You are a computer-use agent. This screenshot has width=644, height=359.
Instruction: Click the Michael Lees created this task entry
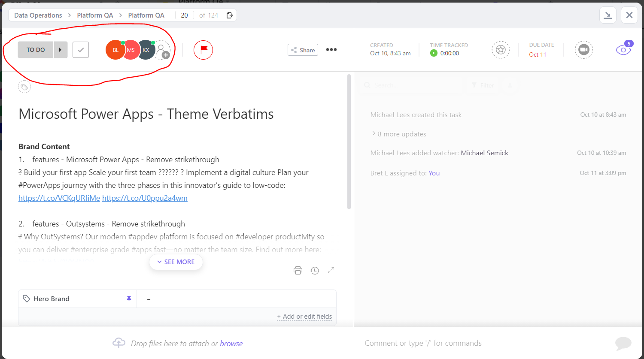[416, 115]
